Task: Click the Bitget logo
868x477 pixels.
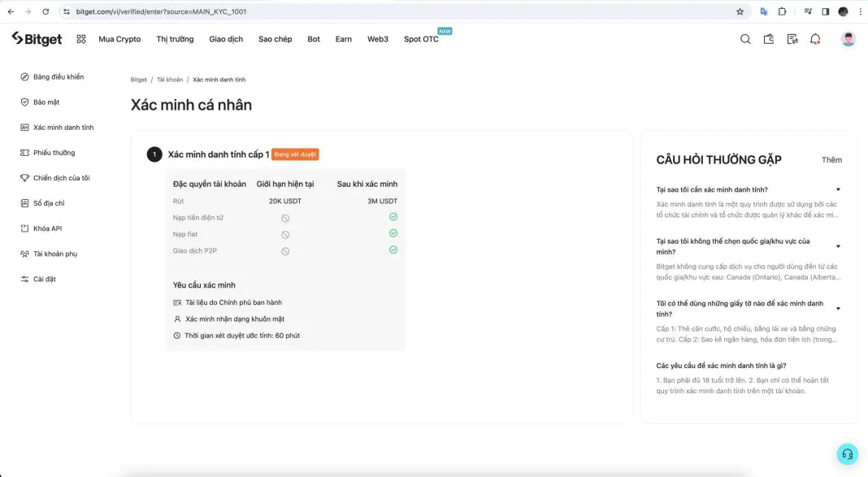Action: pos(37,39)
